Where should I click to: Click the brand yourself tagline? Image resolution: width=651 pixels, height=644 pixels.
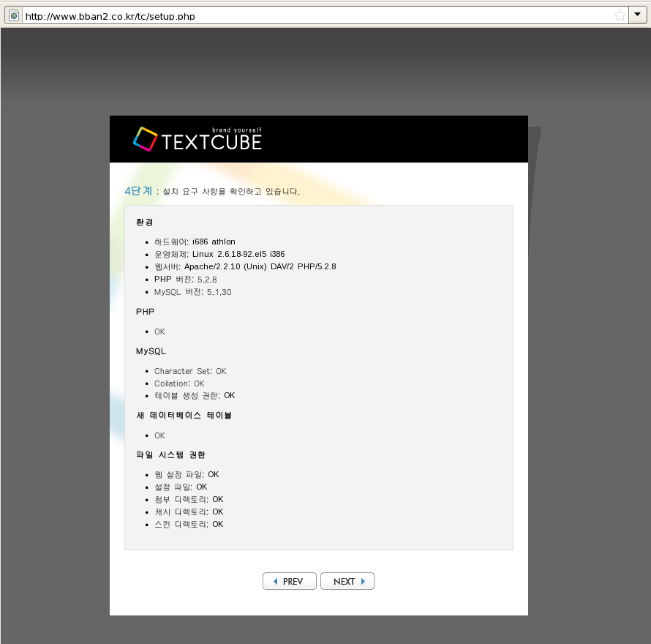pos(237,130)
